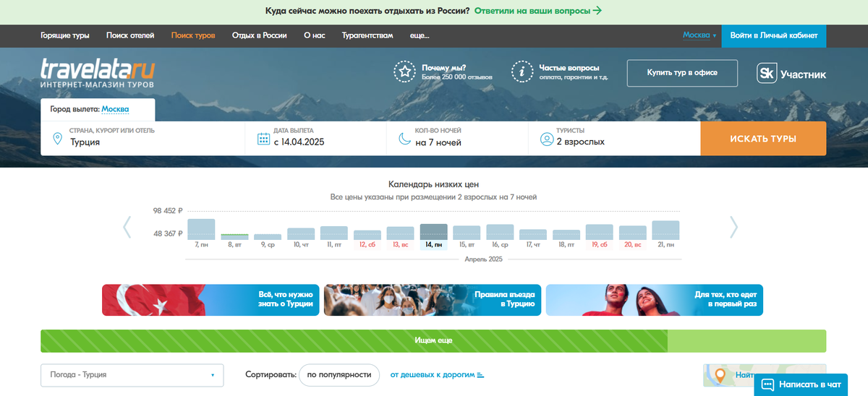
Task: Select the 12, сб price bar
Action: (367, 236)
